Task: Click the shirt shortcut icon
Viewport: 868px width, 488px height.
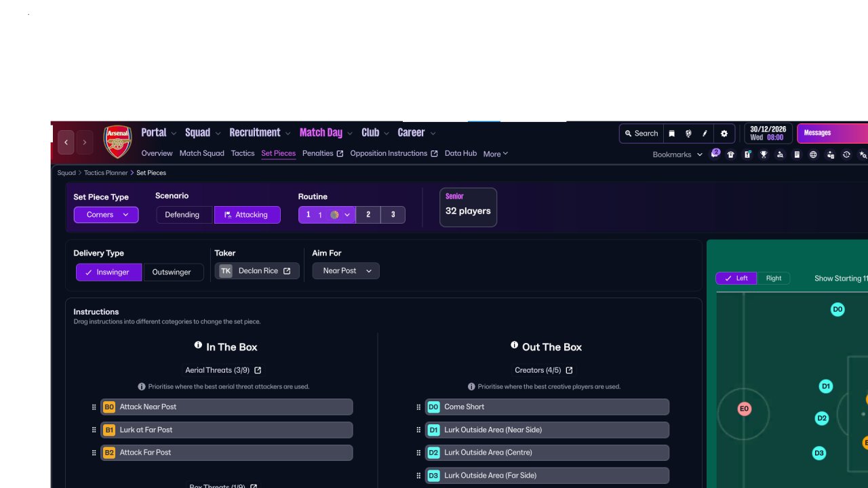Action: tap(730, 155)
